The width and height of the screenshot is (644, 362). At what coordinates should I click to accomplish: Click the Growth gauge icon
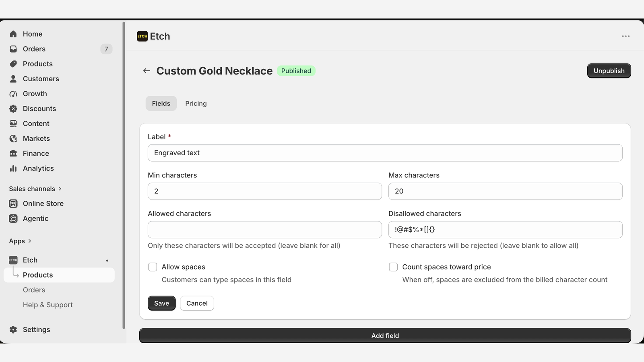13,94
